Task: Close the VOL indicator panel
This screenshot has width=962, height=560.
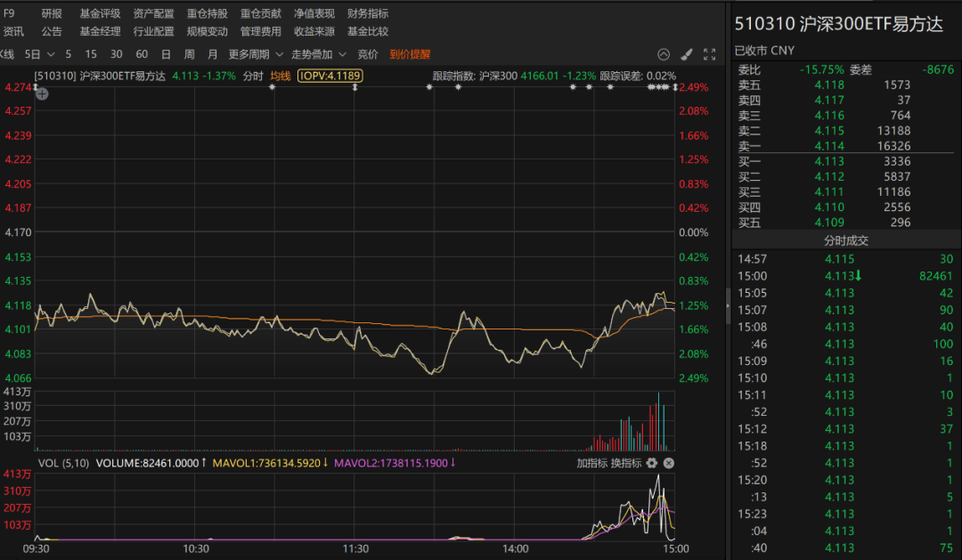Action: [669, 463]
